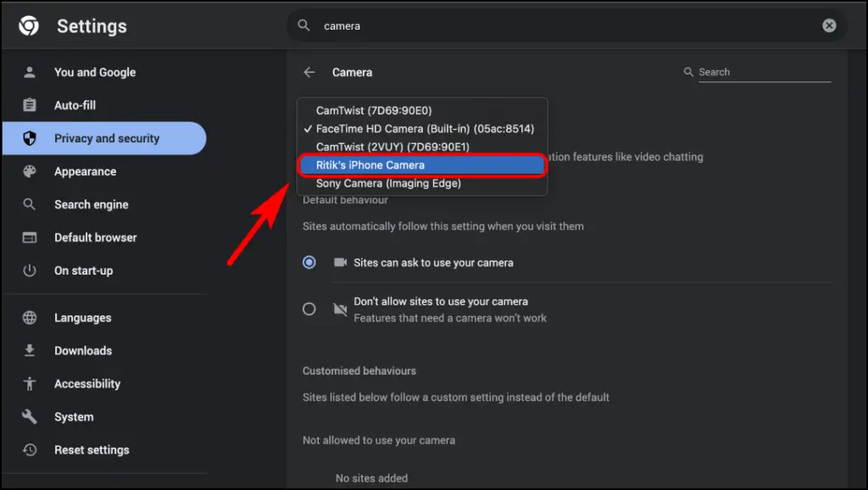Enable Sites can ask to use your camera
The height and width of the screenshot is (490, 868).
point(309,263)
